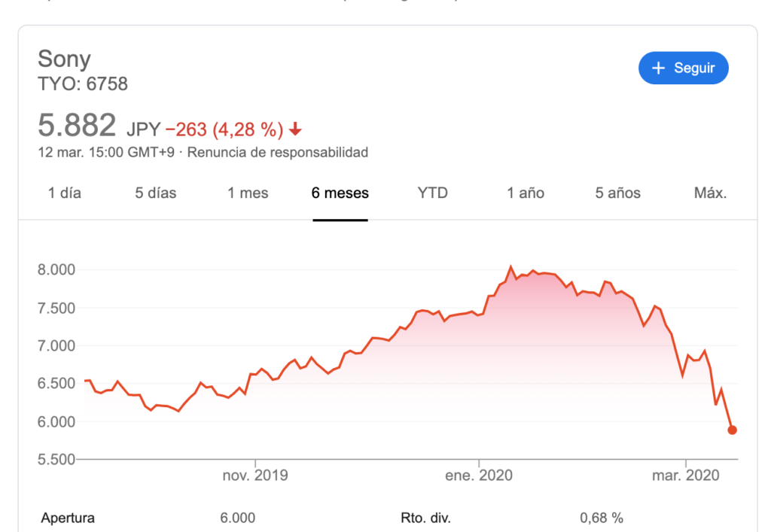Click the Sony company title
771x532 pixels.
pyautogui.click(x=65, y=59)
